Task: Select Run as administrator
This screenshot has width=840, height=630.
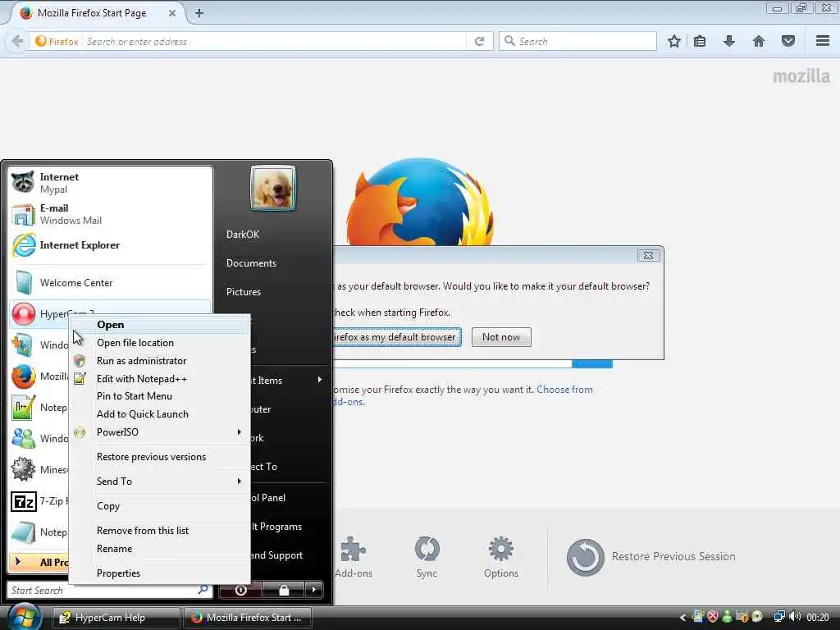Action: [x=160, y=361]
